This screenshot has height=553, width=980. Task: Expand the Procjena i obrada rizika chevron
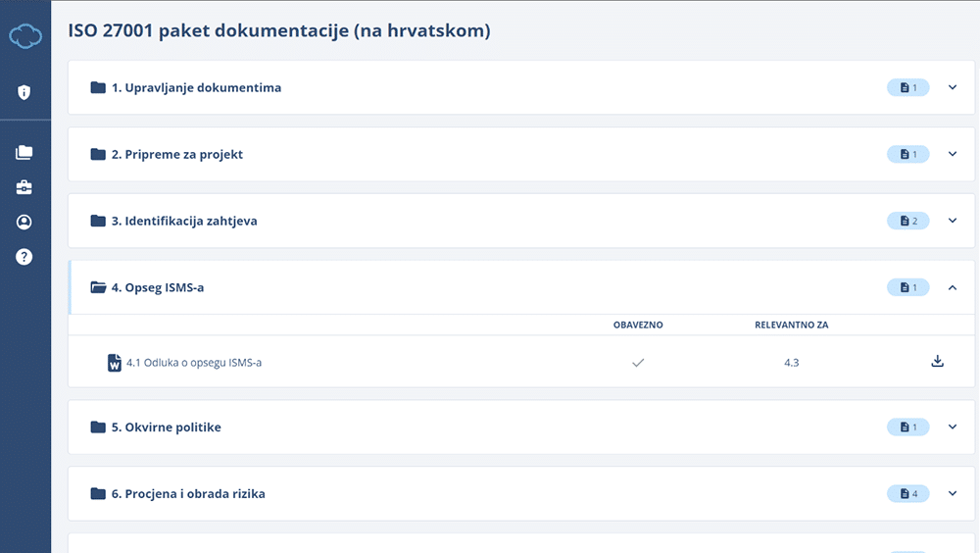click(x=952, y=493)
